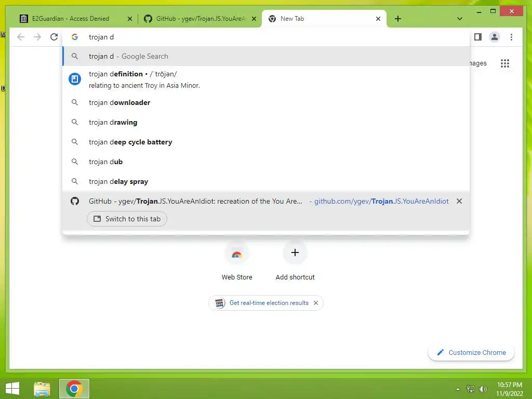
Task: Pick the 'trojan deep cycle battery' suggestion
Action: [267, 142]
